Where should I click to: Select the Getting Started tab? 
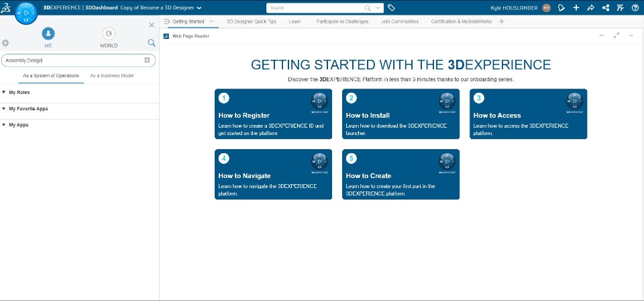coord(188,21)
